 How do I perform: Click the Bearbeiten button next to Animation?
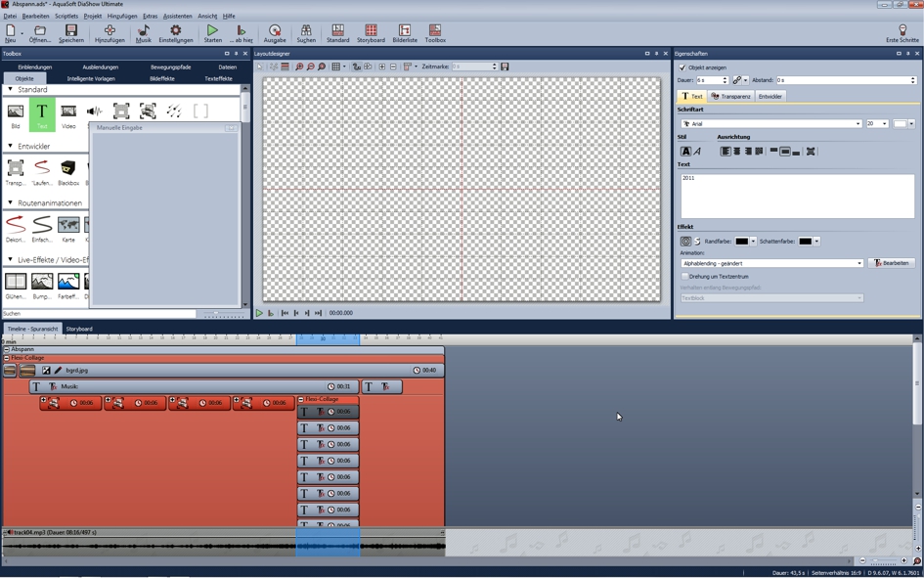click(891, 263)
